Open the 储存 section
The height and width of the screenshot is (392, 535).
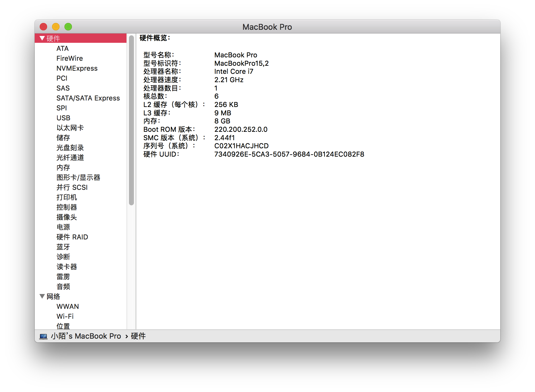[63, 138]
